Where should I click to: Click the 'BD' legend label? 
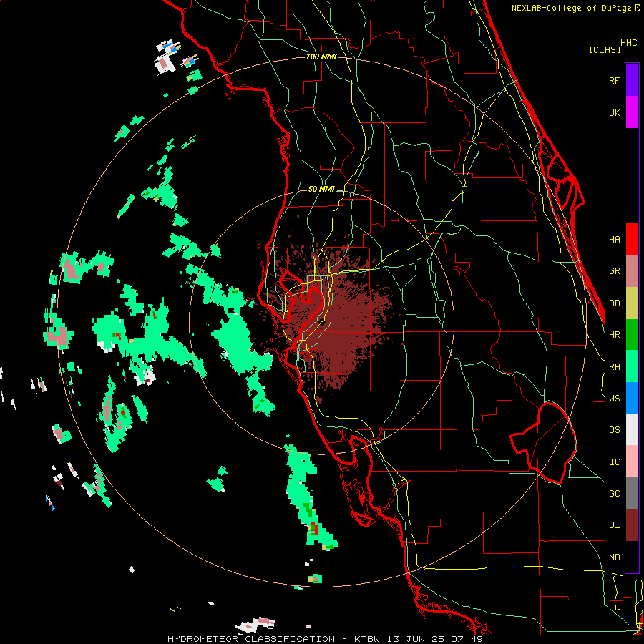click(x=614, y=303)
